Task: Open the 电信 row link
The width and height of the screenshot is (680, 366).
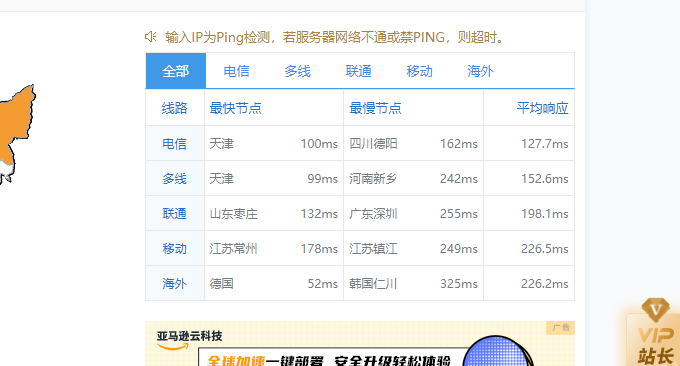Action: coord(174,144)
